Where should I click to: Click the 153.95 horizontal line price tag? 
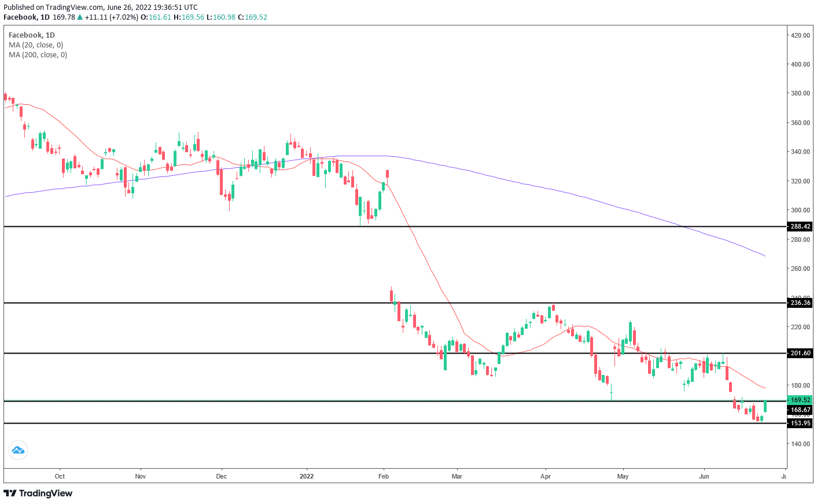pos(801,423)
